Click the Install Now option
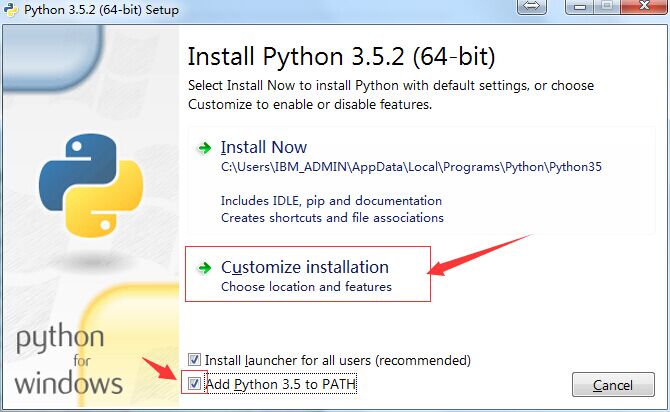Image resolution: width=670 pixels, height=412 pixels. [x=421, y=180]
